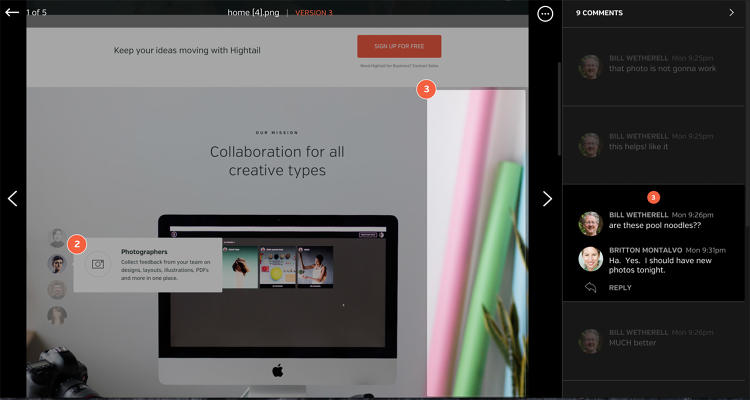This screenshot has width=750, height=400.
Task: Select the comment 'that photo is not gonna work'
Action: [662, 69]
